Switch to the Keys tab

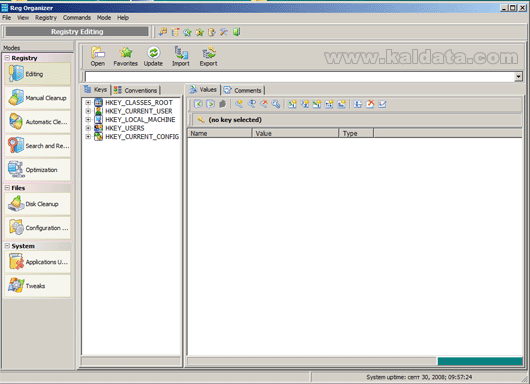point(96,90)
